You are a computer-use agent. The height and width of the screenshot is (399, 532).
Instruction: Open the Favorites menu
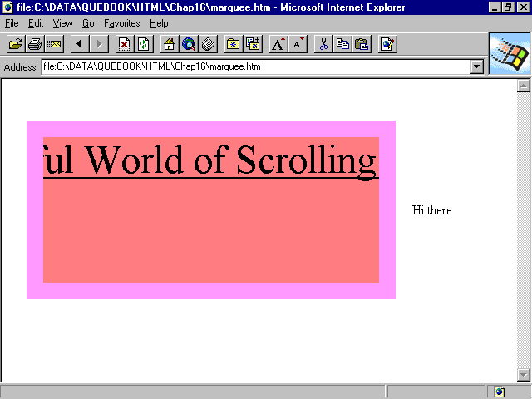pyautogui.click(x=121, y=23)
